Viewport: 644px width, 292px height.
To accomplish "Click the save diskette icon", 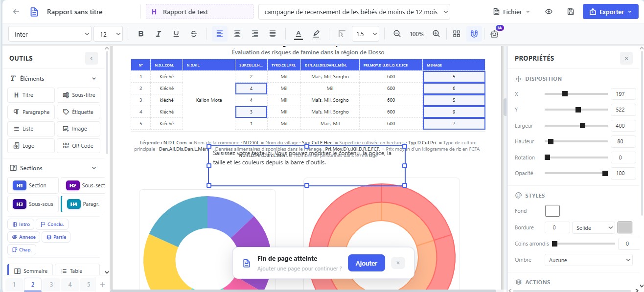I will [x=571, y=12].
